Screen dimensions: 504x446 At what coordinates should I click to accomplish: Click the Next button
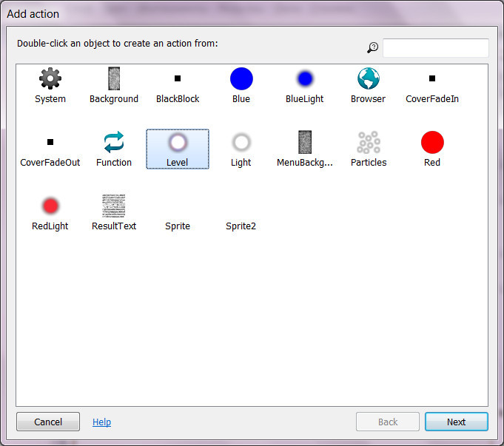[x=456, y=422]
